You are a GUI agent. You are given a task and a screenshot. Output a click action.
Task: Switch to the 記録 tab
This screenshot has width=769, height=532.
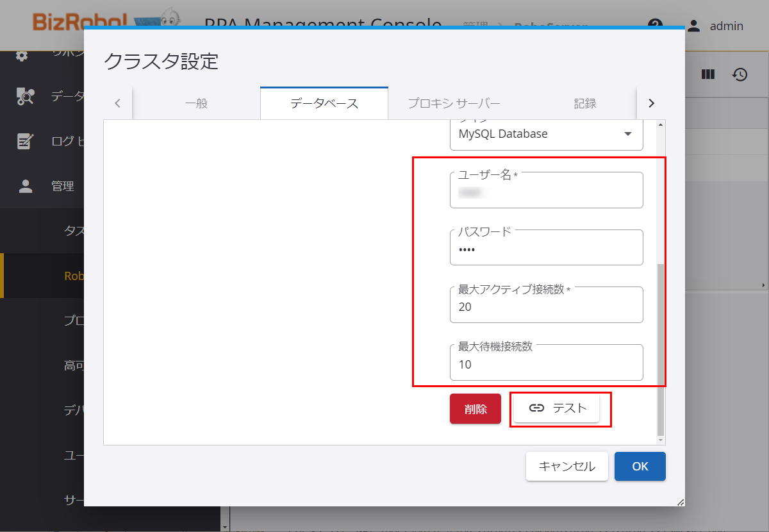585,103
